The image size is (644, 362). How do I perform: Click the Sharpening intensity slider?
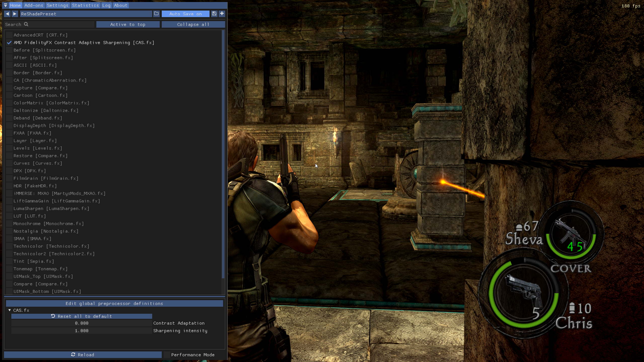click(x=82, y=331)
